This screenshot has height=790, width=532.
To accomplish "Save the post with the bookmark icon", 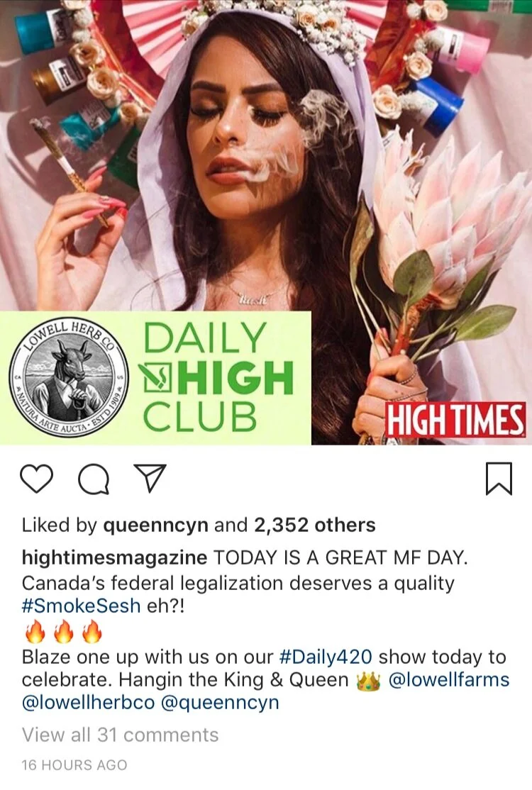I will [499, 479].
